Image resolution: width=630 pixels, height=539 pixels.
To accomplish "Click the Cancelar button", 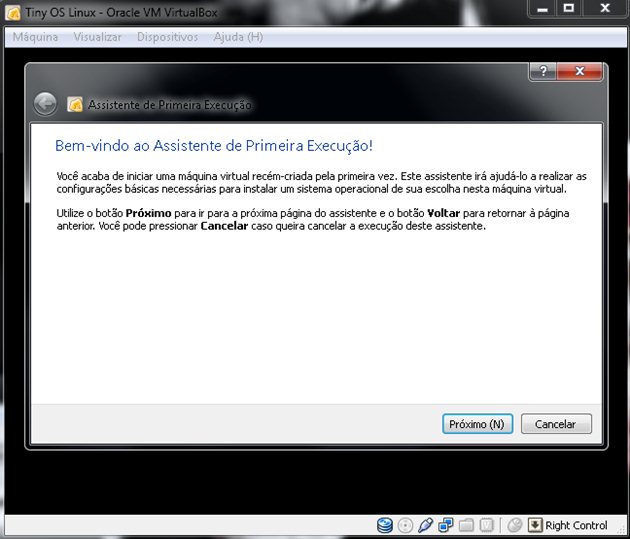I will [556, 424].
